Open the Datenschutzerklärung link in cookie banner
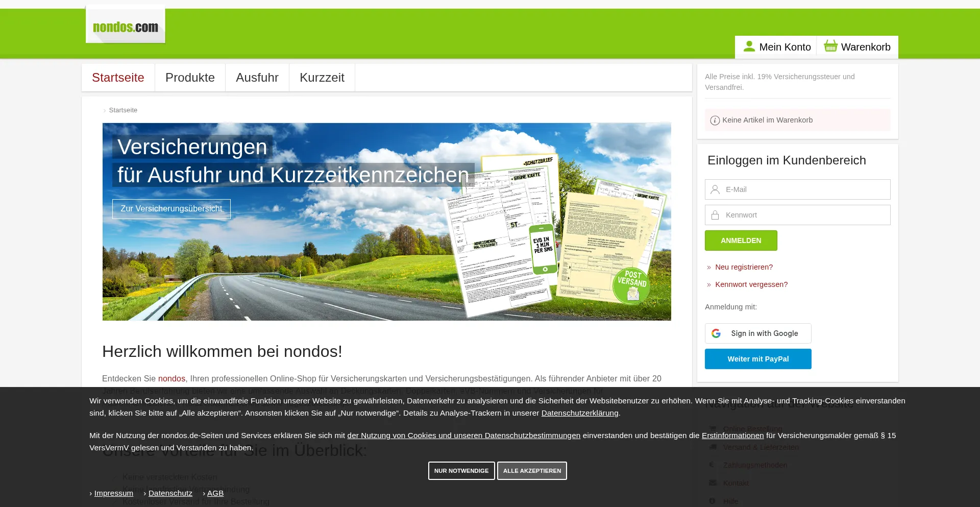 579,413
